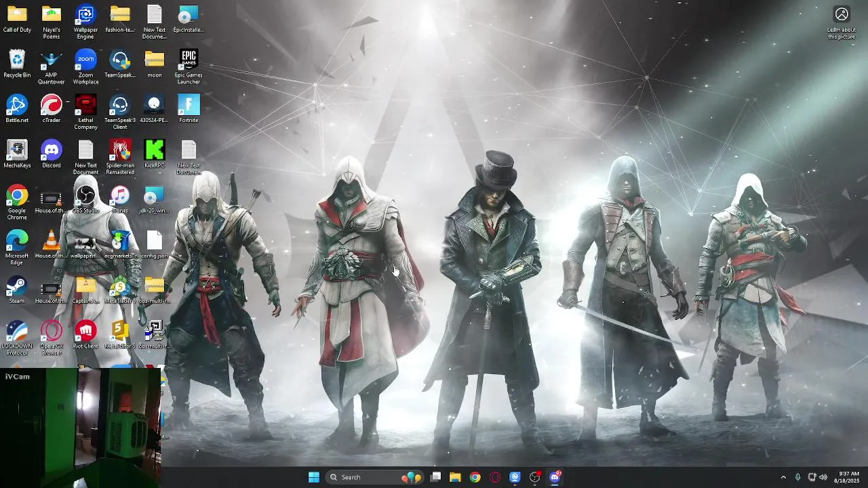Image resolution: width=868 pixels, height=488 pixels.
Task: Select the obs-multi-r installer computer icon
Action: 155,335
